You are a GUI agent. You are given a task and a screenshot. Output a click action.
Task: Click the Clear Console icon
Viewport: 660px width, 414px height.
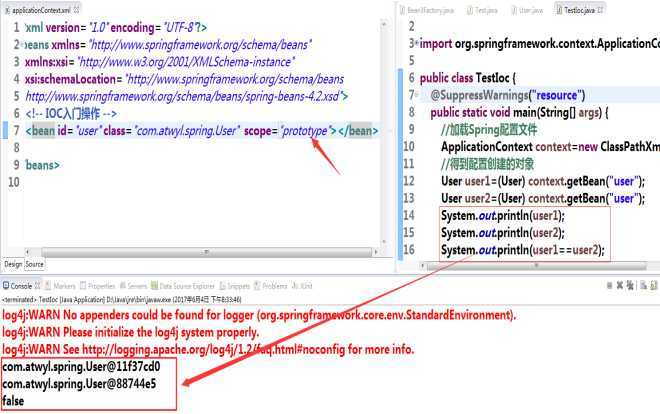[643, 286]
